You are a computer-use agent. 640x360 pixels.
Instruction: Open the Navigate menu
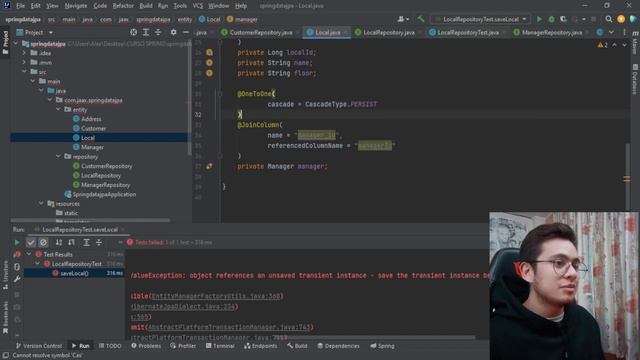76,6
